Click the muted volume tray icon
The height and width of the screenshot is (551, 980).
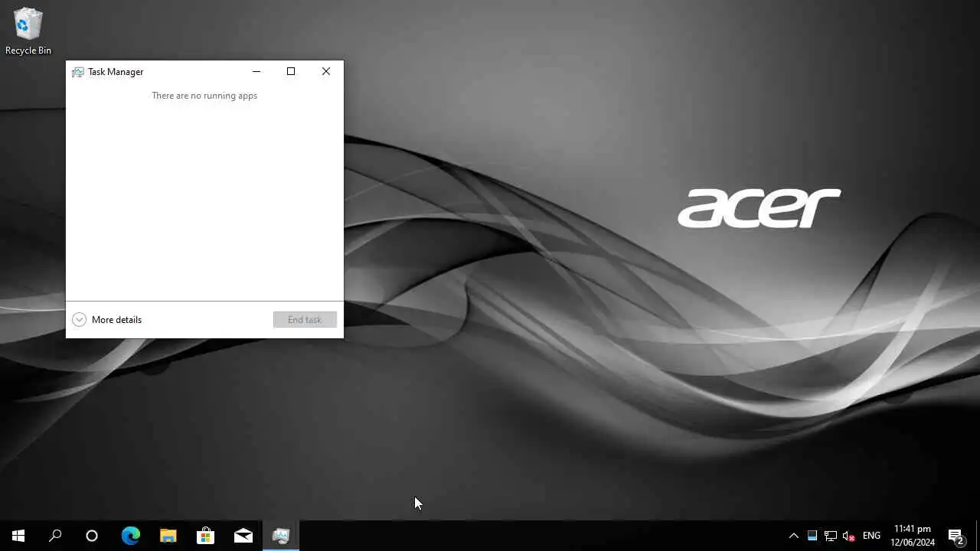[849, 536]
